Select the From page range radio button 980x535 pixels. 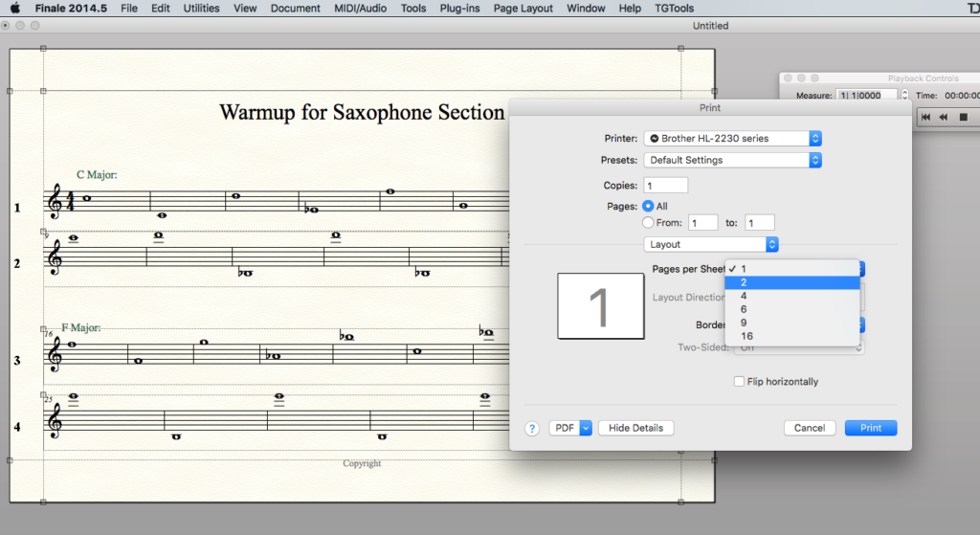[x=649, y=223]
